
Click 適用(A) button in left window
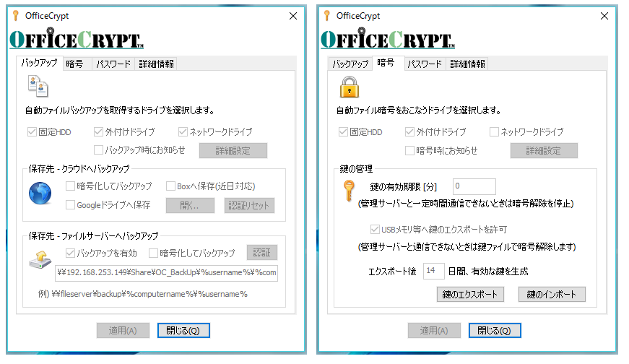(x=123, y=331)
